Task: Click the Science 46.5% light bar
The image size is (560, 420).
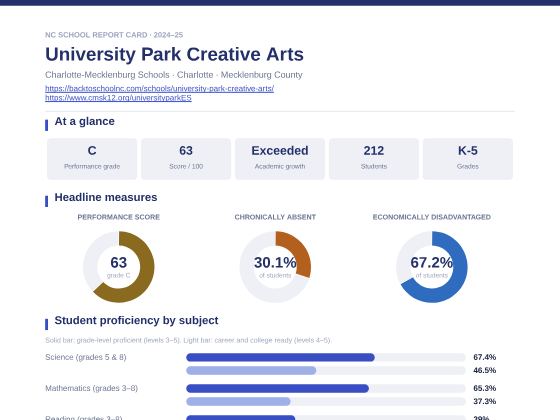Action: click(x=251, y=370)
